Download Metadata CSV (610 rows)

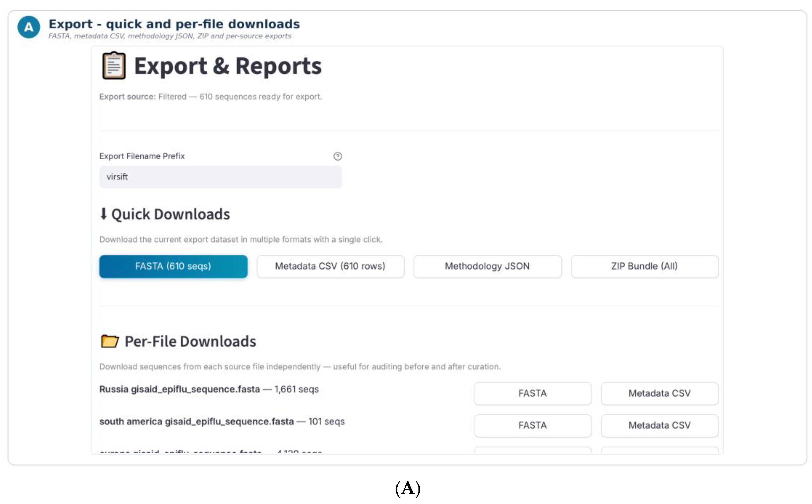point(330,266)
